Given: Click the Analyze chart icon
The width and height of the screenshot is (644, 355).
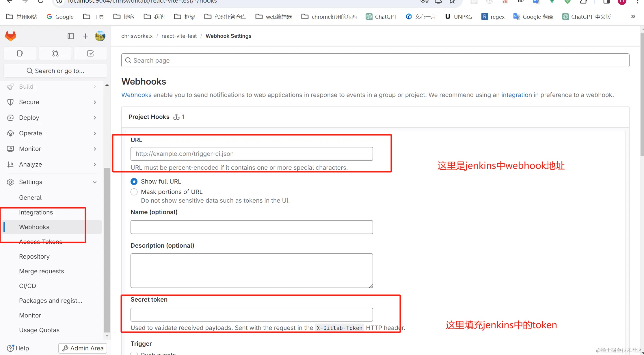Looking at the screenshot, I should (10, 165).
